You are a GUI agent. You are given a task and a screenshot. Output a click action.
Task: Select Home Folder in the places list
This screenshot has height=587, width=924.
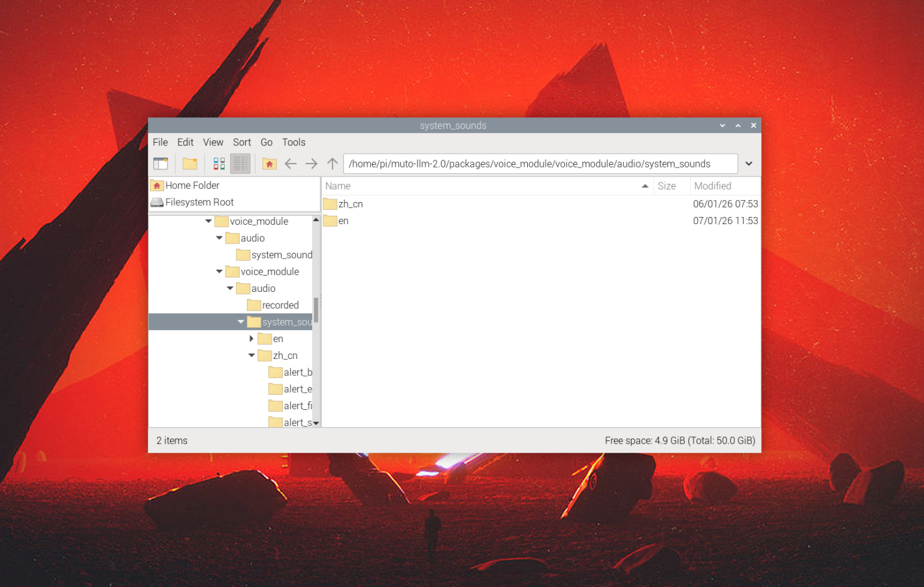coord(192,186)
